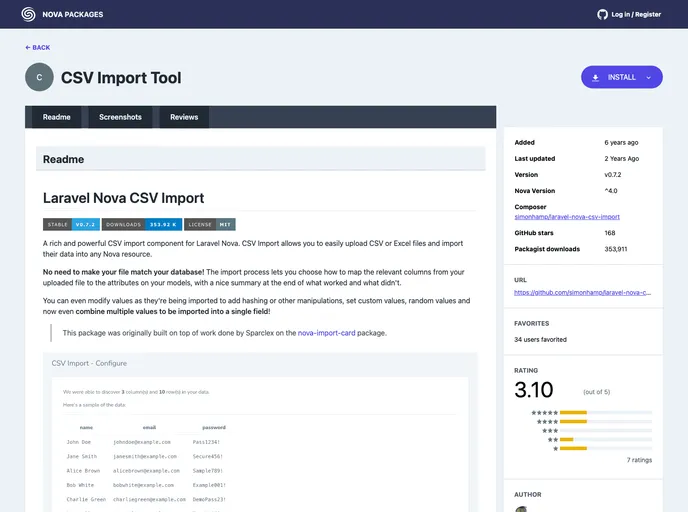This screenshot has width=688, height=512.
Task: Click 'johndoe@example.com' in the sample table
Action: click(142, 442)
